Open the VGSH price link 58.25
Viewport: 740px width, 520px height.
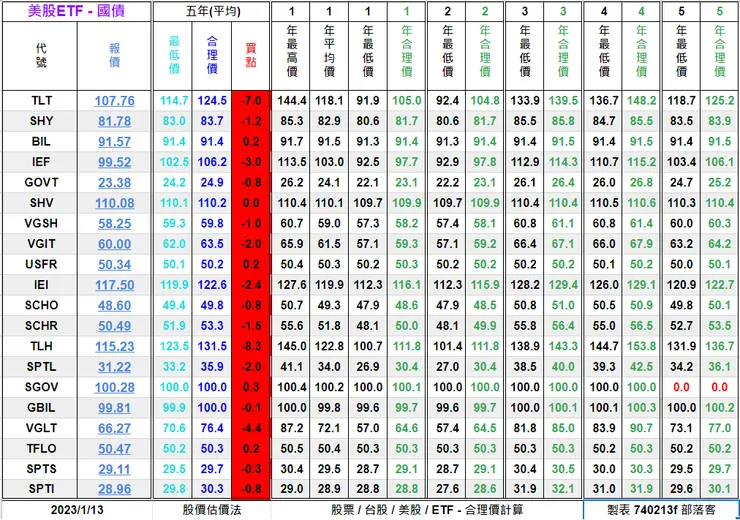[x=114, y=223]
